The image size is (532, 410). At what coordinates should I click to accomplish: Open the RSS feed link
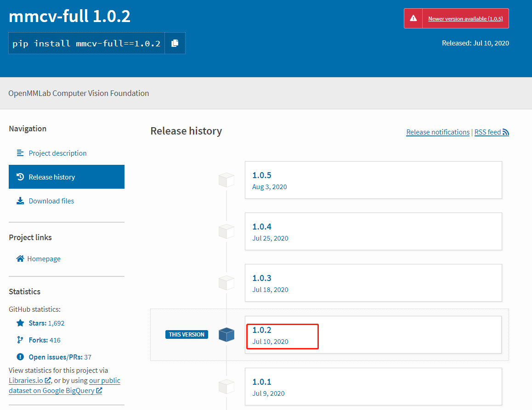pyautogui.click(x=492, y=132)
